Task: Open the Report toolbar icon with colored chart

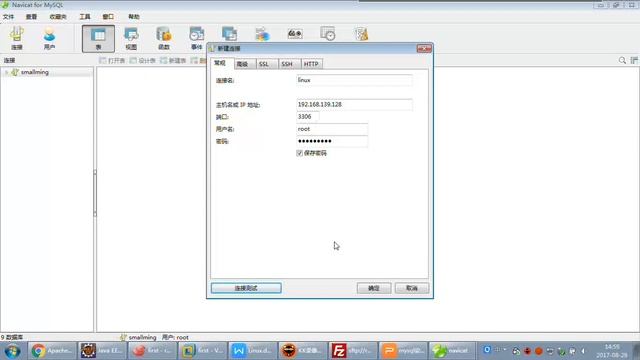Action: (262, 34)
